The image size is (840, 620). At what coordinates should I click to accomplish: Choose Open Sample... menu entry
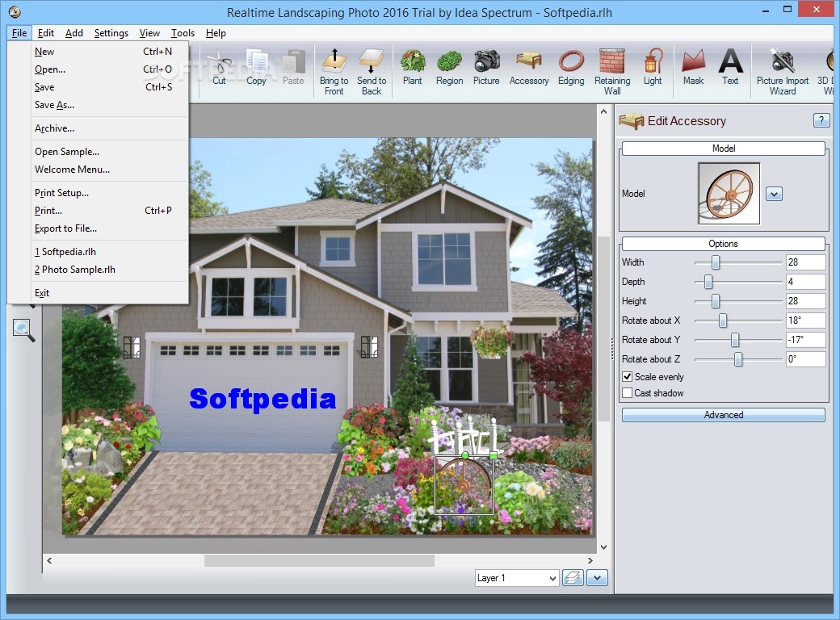[98, 152]
